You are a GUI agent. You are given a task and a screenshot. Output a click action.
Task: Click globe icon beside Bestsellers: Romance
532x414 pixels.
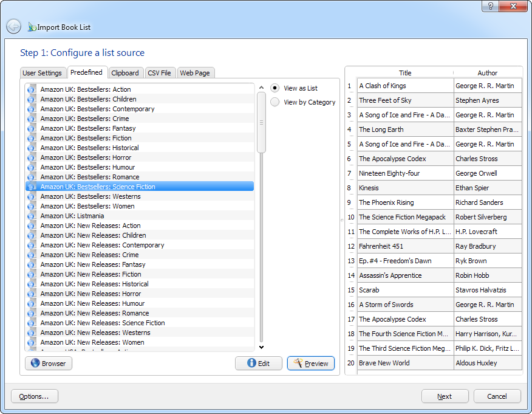(x=32, y=177)
